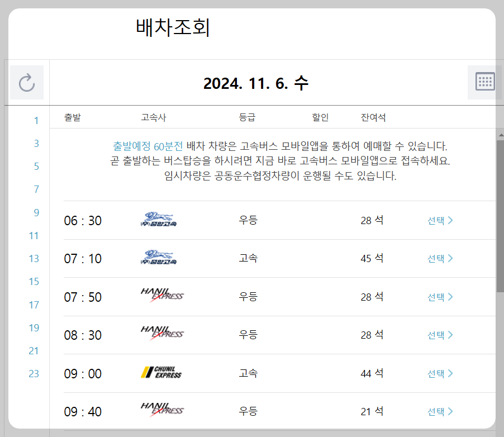Click the CHUNIL EXPRESS logo on the 09:00 row
Image resolution: width=504 pixels, height=437 pixels.
pos(163,373)
